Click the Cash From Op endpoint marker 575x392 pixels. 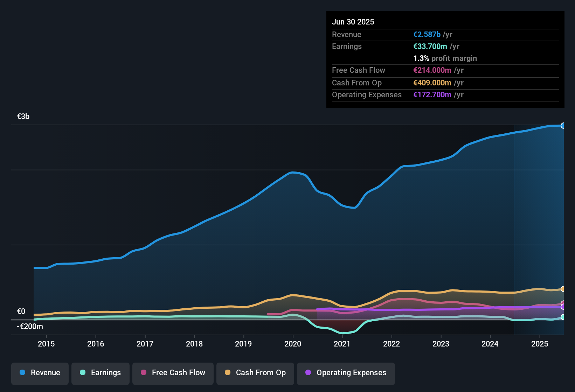(563, 289)
